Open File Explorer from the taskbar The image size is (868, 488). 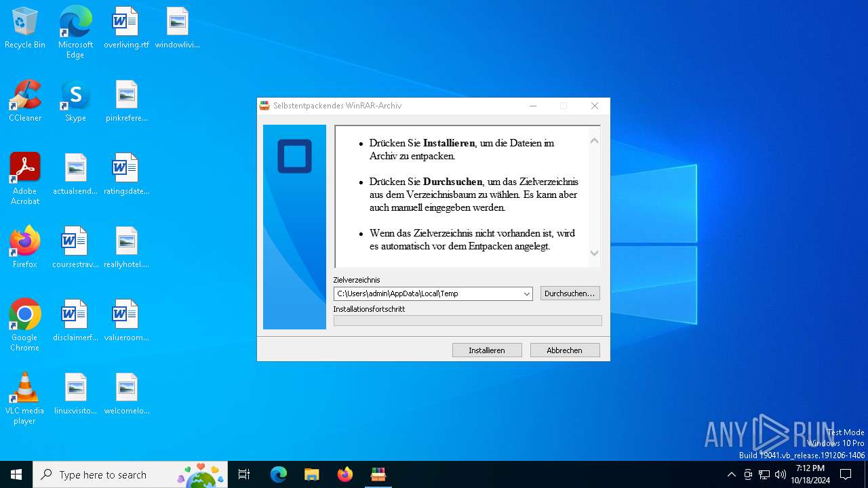point(312,474)
